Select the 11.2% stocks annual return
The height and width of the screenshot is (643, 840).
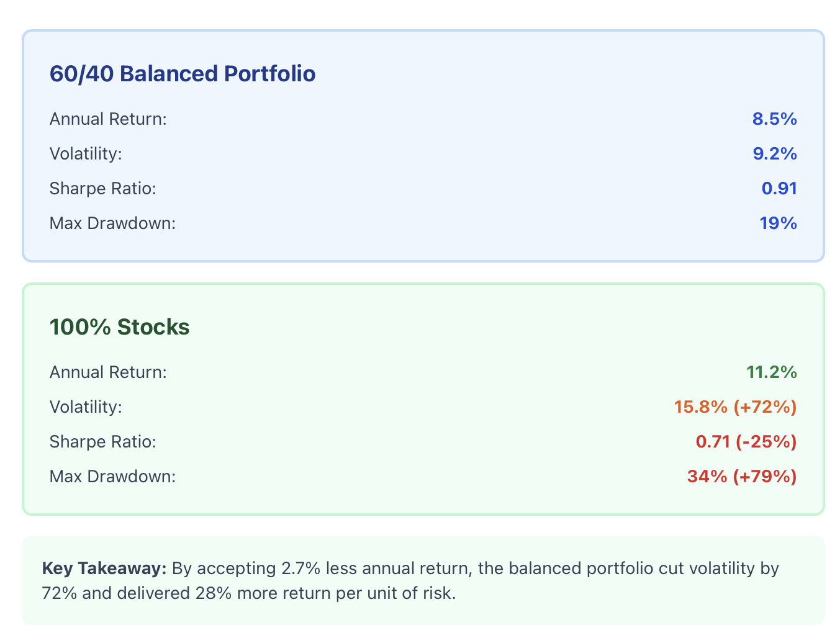(x=772, y=372)
